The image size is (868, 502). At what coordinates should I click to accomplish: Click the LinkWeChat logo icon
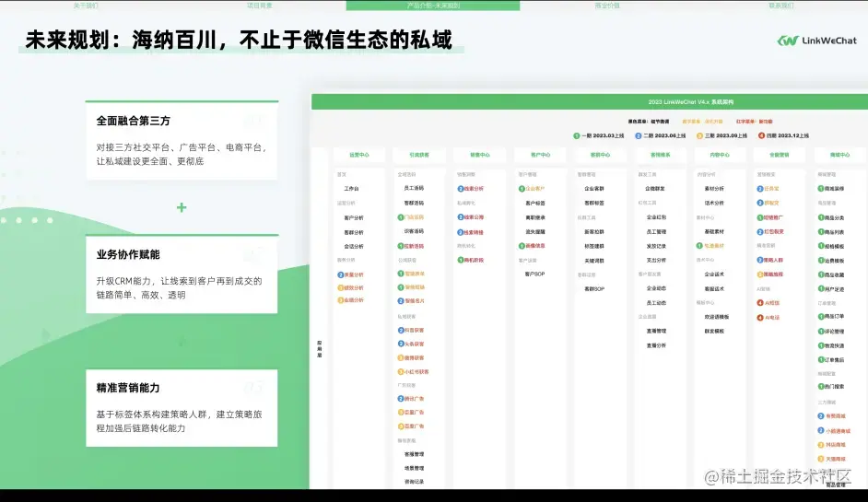tap(787, 41)
